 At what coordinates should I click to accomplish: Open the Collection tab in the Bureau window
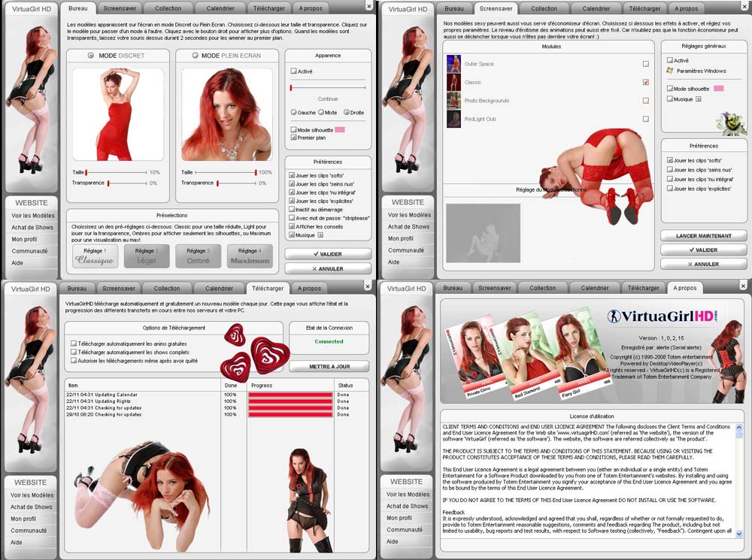point(168,8)
